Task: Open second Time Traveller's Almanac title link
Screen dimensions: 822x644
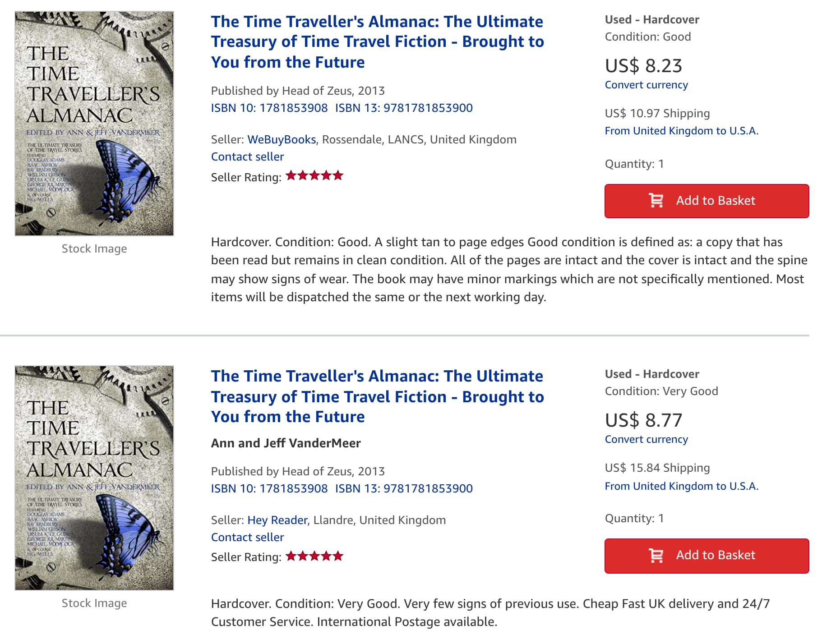Action: coord(378,396)
